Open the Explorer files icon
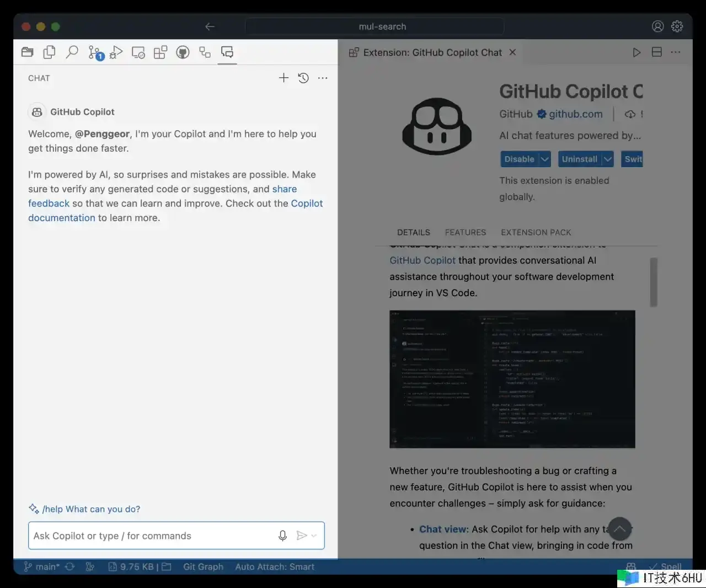The width and height of the screenshot is (706, 588). [x=49, y=52]
